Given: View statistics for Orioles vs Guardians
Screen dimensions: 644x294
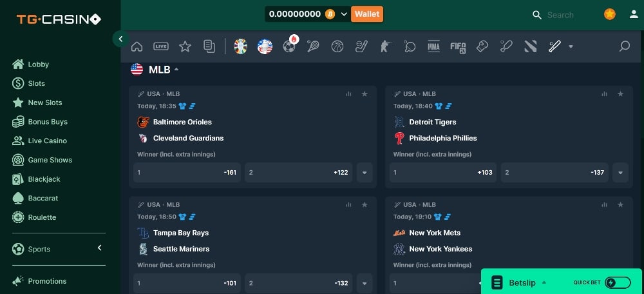Looking at the screenshot, I should pyautogui.click(x=348, y=93).
